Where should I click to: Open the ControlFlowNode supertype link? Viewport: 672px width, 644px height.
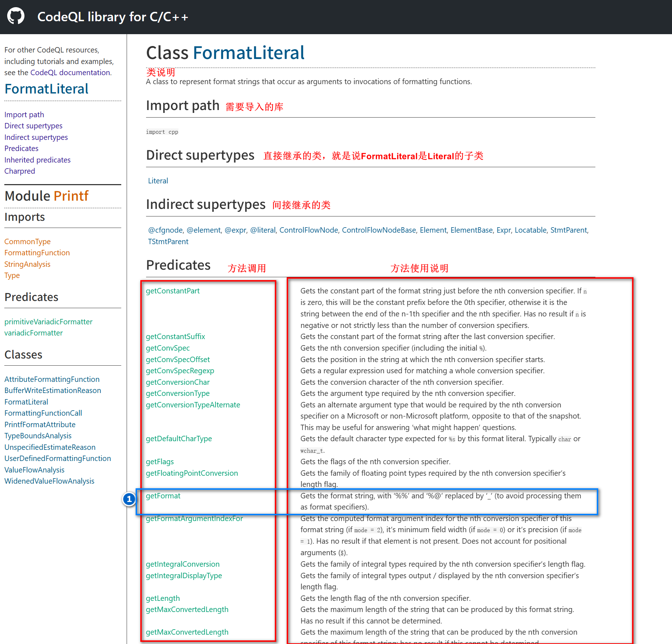coord(309,230)
